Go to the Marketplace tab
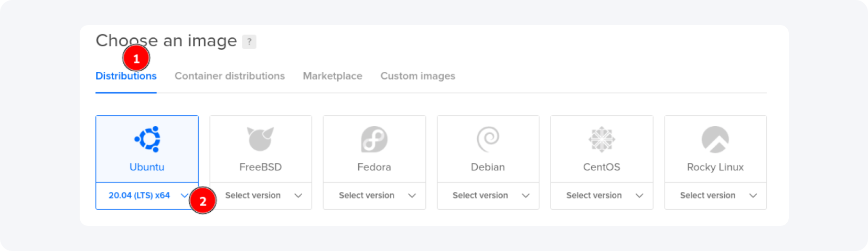 [333, 76]
